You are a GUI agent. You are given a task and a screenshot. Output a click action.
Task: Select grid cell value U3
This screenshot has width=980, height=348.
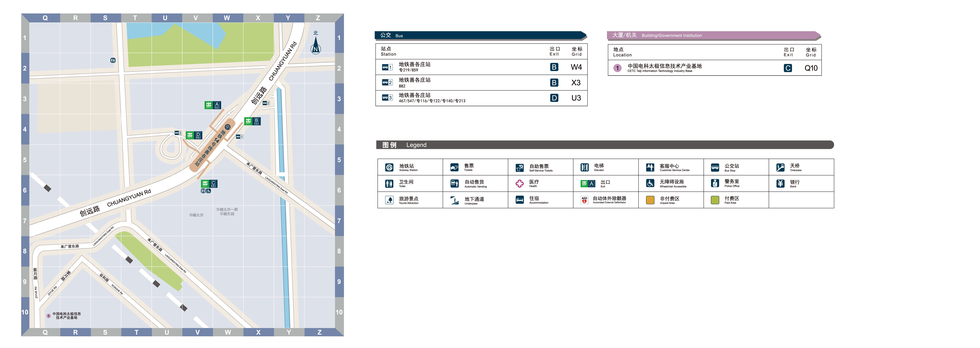click(x=576, y=98)
